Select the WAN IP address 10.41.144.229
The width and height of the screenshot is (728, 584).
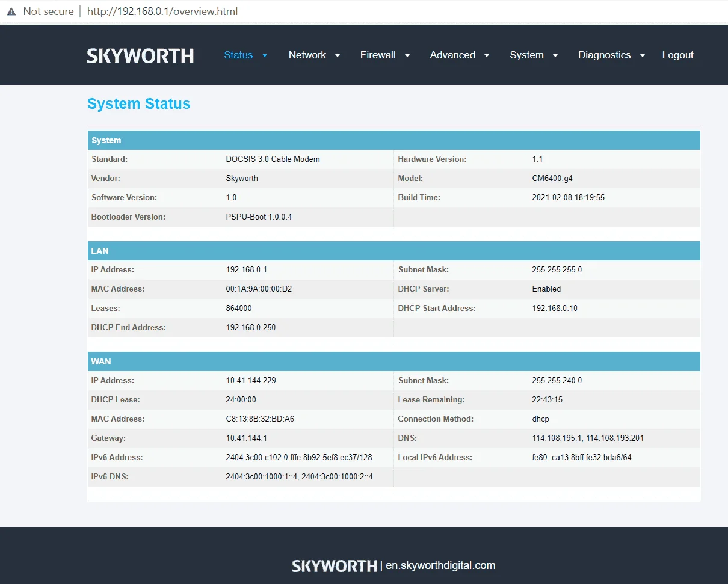coord(251,381)
